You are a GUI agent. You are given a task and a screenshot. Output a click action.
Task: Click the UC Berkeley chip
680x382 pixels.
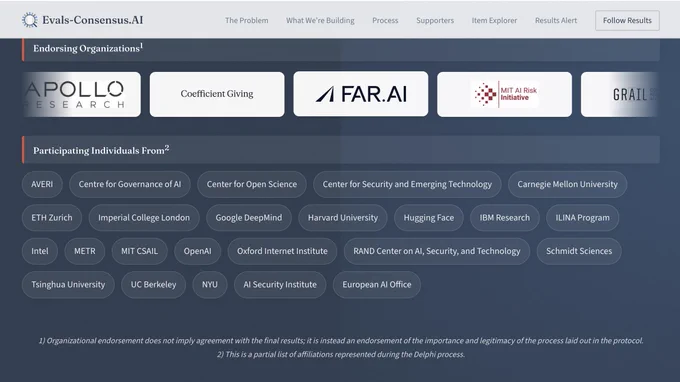[x=154, y=285]
